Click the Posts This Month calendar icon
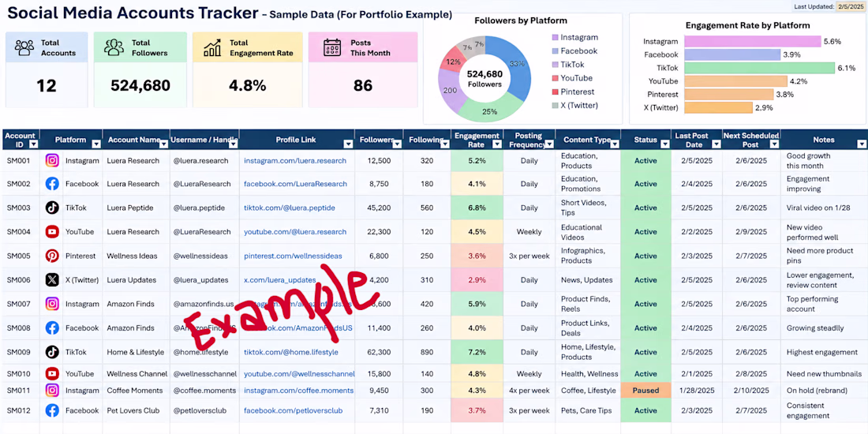 [x=332, y=47]
